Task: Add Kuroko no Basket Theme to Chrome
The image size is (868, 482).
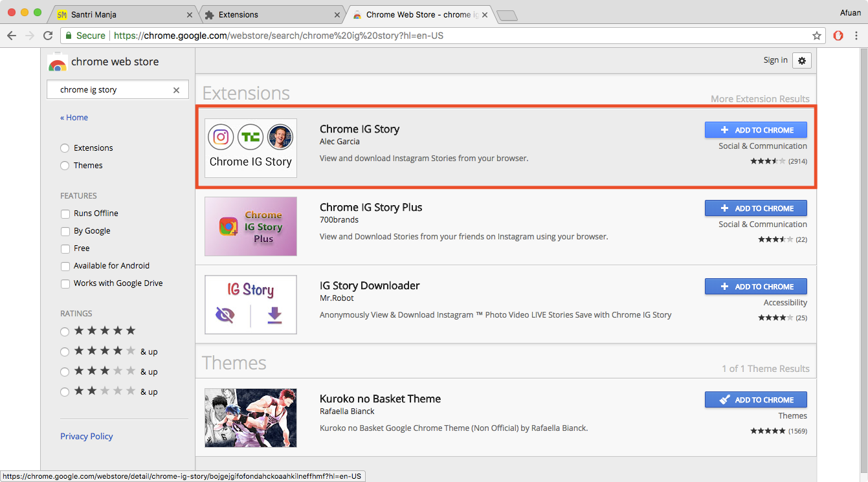Action: 756,400
